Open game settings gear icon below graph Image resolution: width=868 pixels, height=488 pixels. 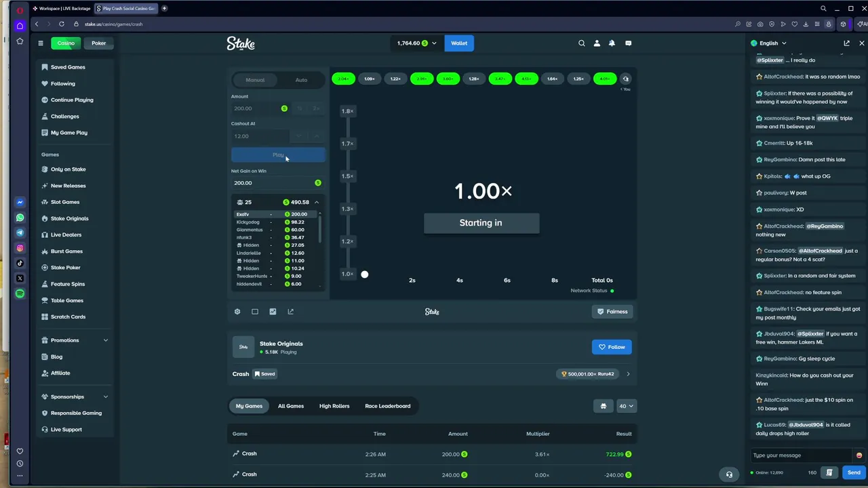pyautogui.click(x=237, y=312)
